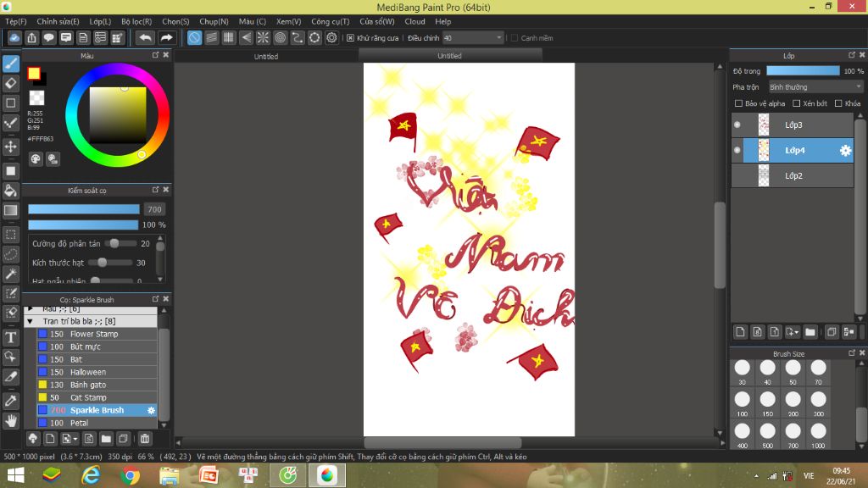Open Lớp4 layer settings gear
The height and width of the screenshot is (488, 868).
(x=845, y=150)
